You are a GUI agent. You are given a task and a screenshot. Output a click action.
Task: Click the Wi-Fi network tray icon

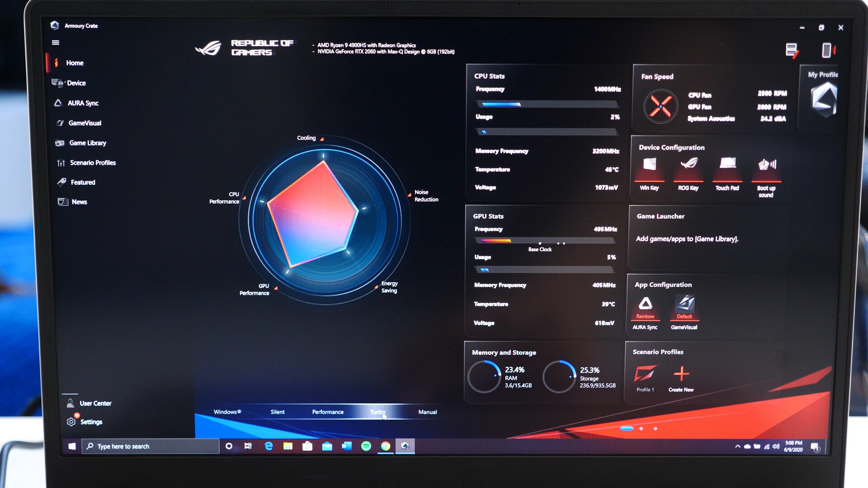tap(767, 446)
